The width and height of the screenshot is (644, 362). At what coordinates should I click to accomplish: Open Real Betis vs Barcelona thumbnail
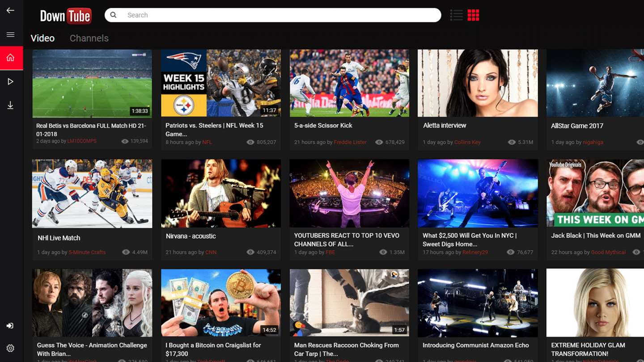(x=92, y=83)
